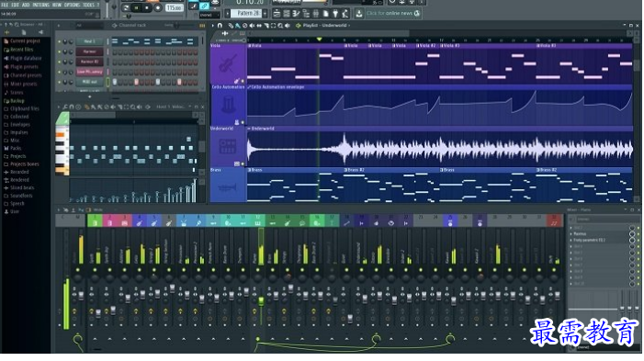Click the add channel plus button in rack
Image resolution: width=644 pixels, height=361 pixels.
(89, 97)
